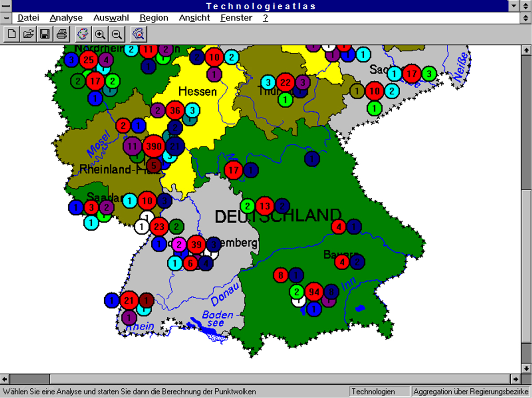Click the Technologien status bar field
The image size is (532, 398).
coord(379,392)
